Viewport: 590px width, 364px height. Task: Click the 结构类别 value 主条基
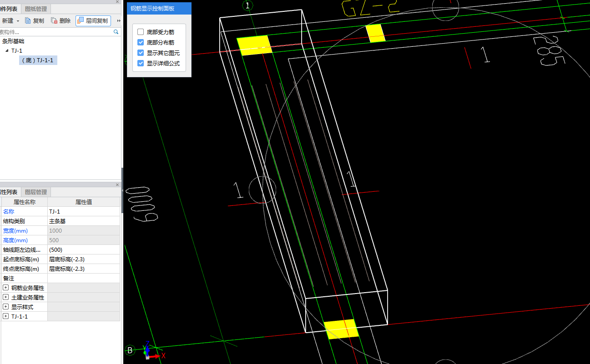tap(84, 221)
